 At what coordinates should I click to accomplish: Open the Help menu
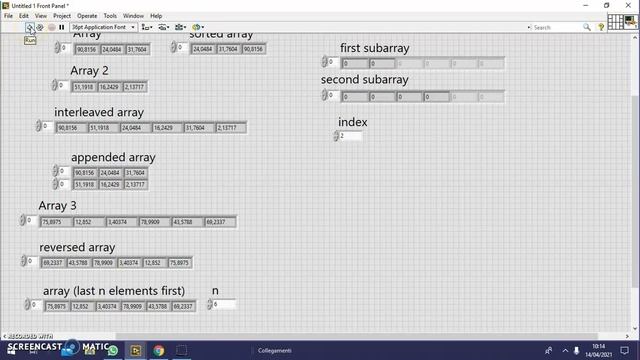tap(156, 16)
